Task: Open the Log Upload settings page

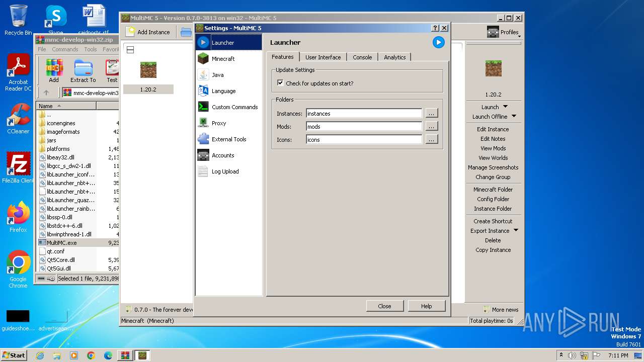Action: [229, 171]
